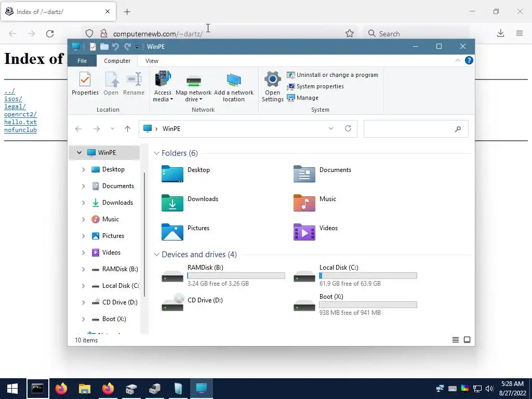The image size is (532, 399).
Task: Select RAMDisk (B:) in navigation pane
Action: (120, 269)
